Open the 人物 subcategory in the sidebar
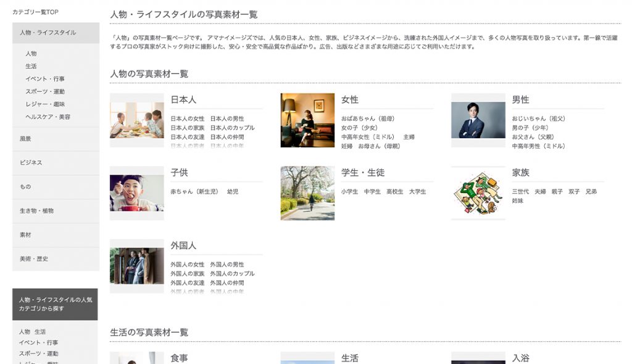This screenshot has height=364, width=632. [x=31, y=53]
